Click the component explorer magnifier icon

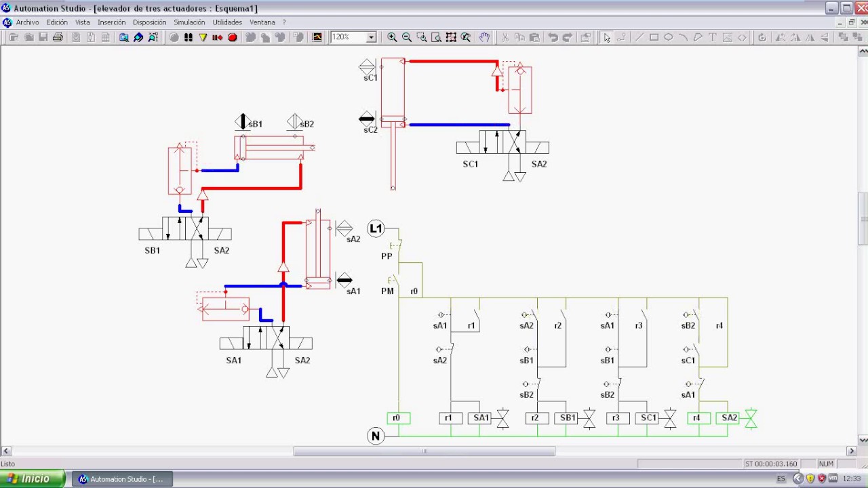(x=124, y=37)
